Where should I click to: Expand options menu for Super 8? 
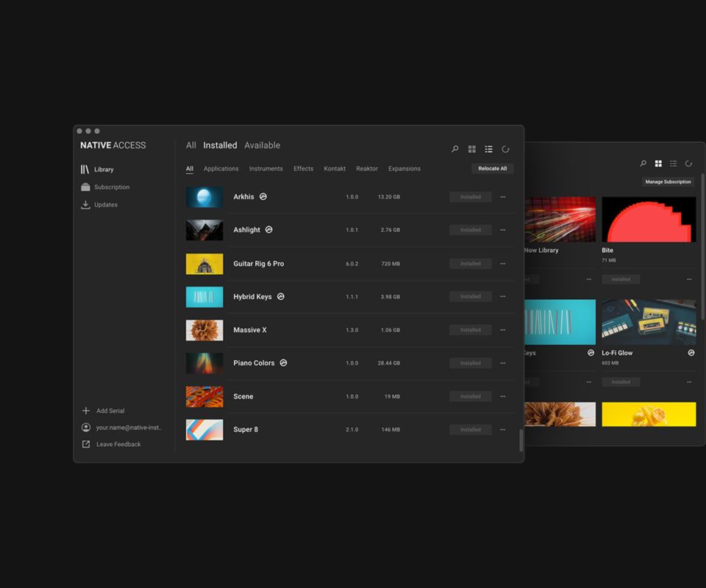(x=503, y=430)
